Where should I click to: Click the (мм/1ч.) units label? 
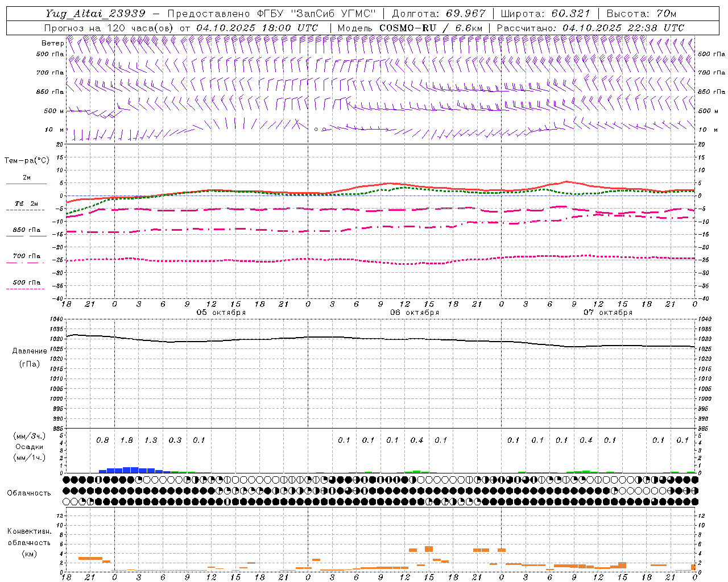coord(30,458)
